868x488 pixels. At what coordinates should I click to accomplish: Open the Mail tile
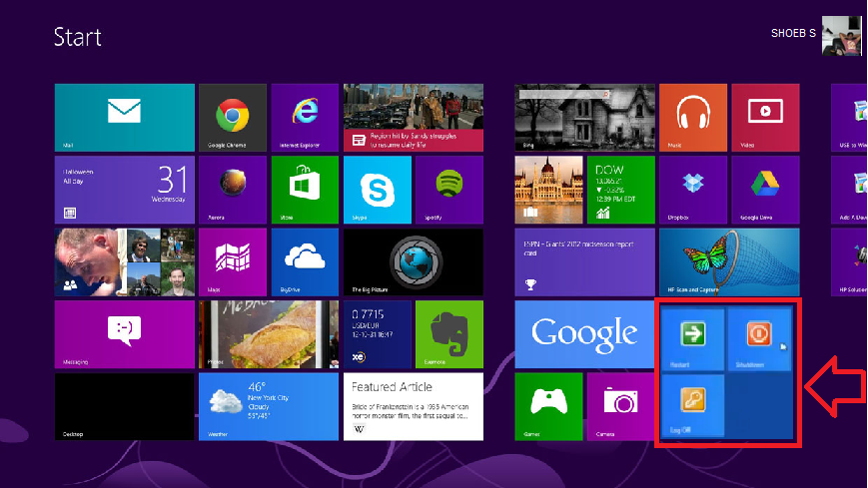pos(125,117)
